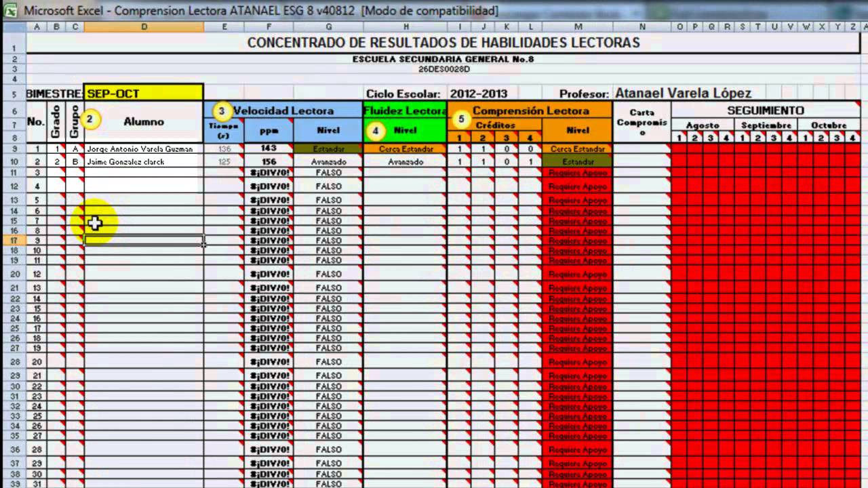Click the BIMESTRE label
Image resolution: width=868 pixels, height=488 pixels.
pos(55,94)
